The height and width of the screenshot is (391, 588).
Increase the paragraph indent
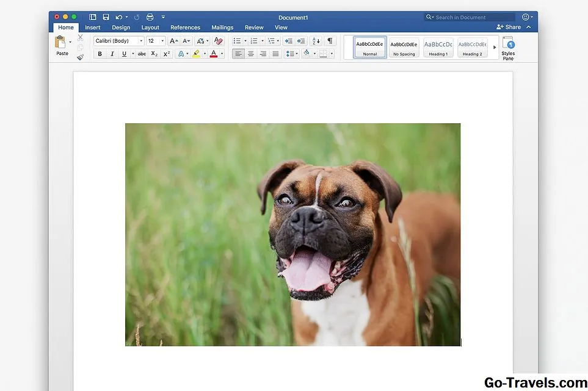(x=301, y=41)
